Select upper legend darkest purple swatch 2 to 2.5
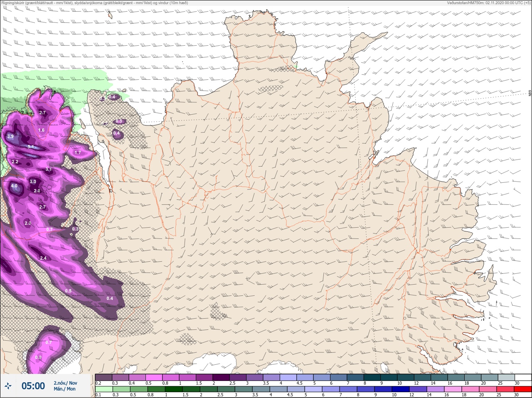532x398 pixels. pos(222,377)
